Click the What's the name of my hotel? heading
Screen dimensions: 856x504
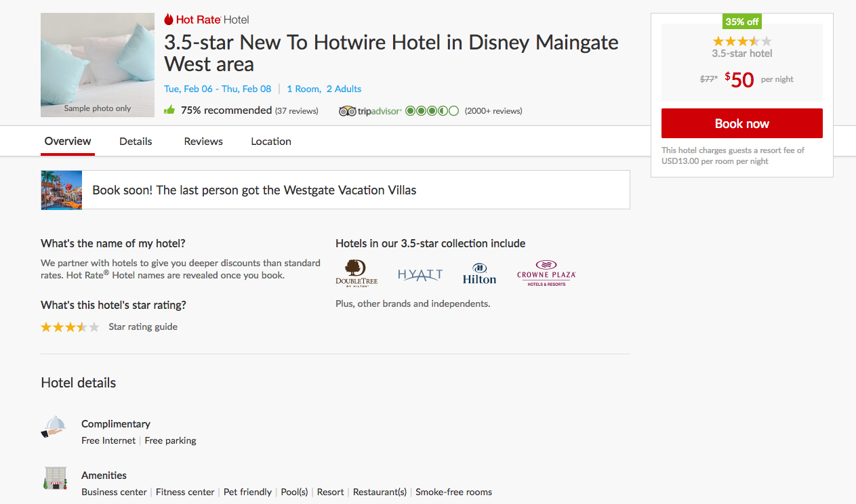pyautogui.click(x=113, y=243)
